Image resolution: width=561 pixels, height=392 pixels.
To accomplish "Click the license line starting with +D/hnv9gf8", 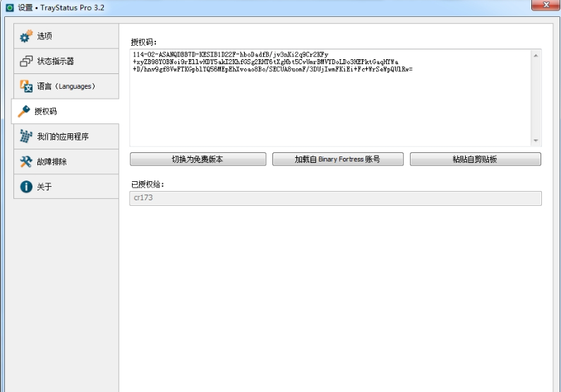I will tap(272, 69).
